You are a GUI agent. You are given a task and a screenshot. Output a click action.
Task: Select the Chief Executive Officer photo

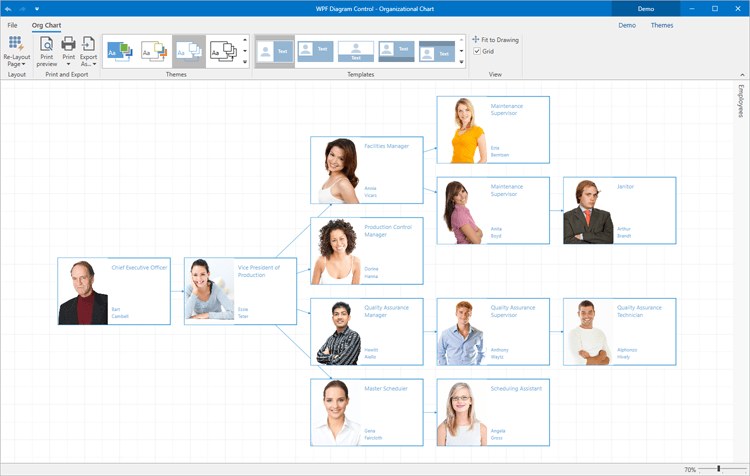pos(83,292)
